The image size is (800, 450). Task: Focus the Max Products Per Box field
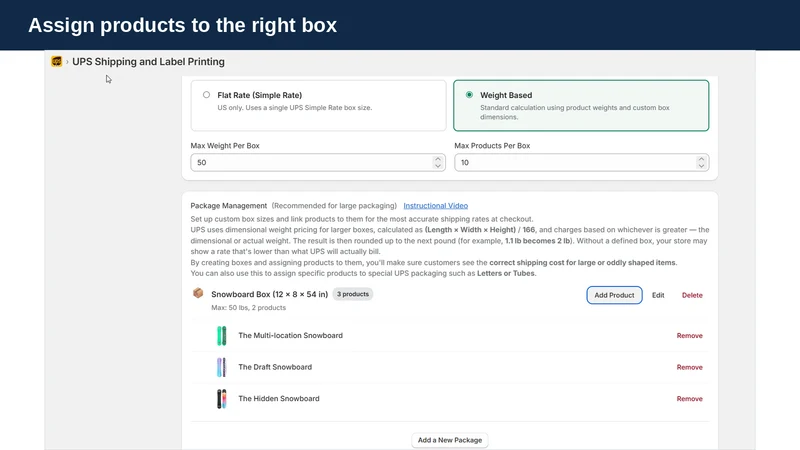click(582, 162)
